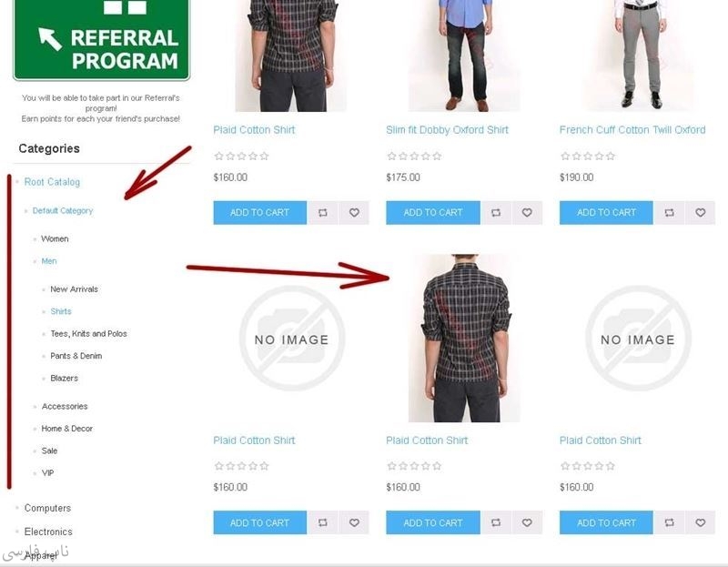
Task: Open the Men category
Action: (x=49, y=261)
